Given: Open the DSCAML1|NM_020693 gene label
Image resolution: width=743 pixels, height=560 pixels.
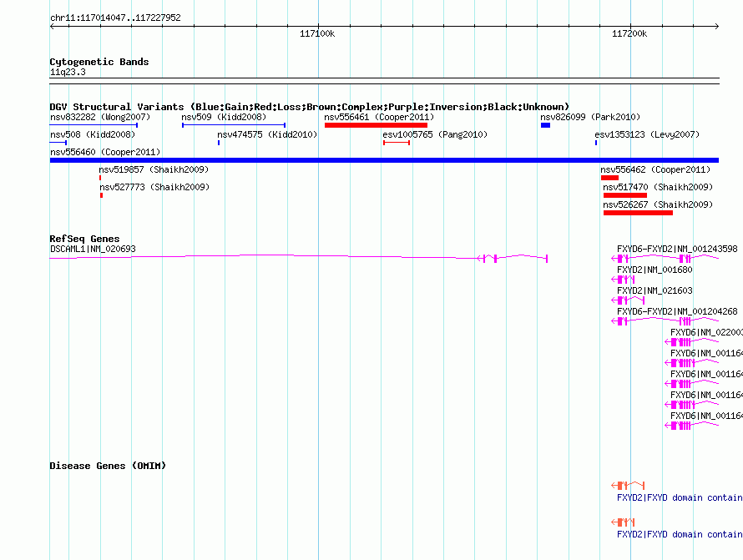Looking at the screenshot, I should click(x=93, y=249).
